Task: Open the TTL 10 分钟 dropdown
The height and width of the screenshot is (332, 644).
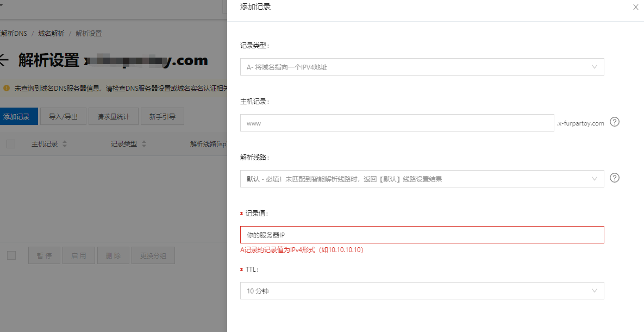Action: [x=422, y=291]
